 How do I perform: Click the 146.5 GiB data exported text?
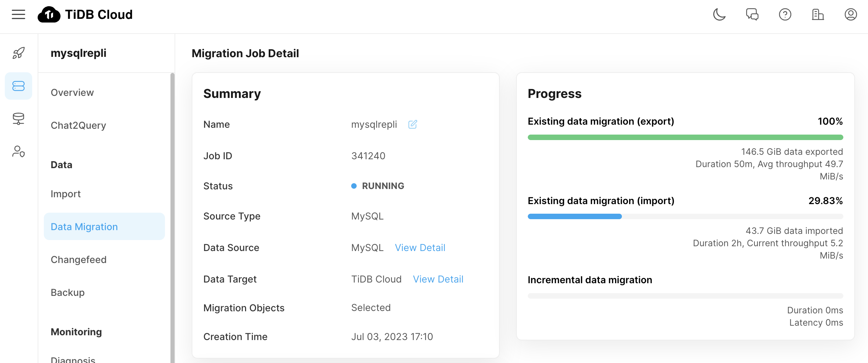pos(792,151)
